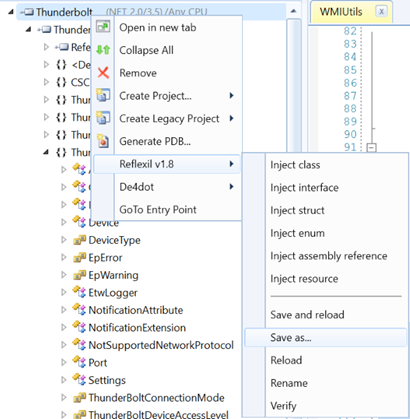
Task: Select the NotSupportedNetworkProtocol tree item
Action: coord(161,345)
